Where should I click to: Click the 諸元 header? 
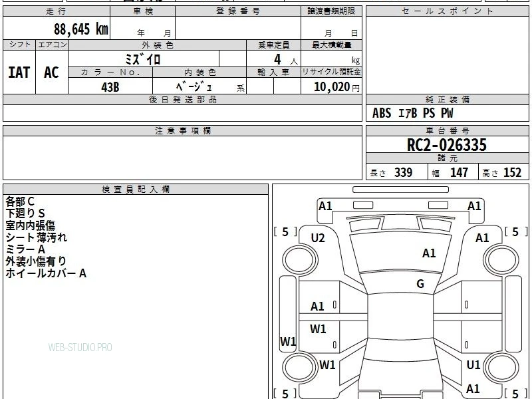pos(447,158)
